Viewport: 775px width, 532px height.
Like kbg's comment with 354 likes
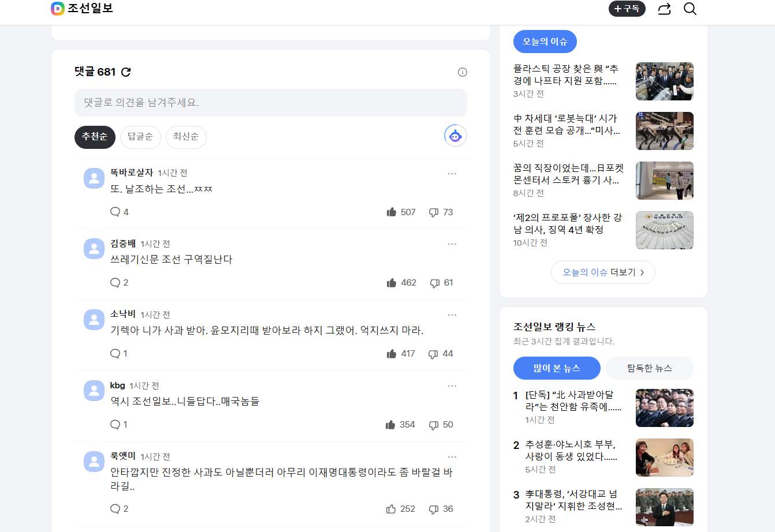pos(400,425)
